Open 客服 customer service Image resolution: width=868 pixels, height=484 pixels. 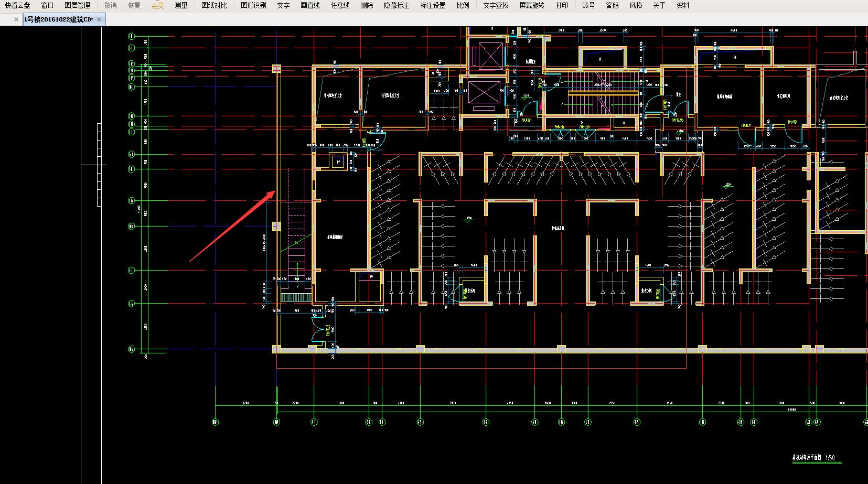(612, 5)
